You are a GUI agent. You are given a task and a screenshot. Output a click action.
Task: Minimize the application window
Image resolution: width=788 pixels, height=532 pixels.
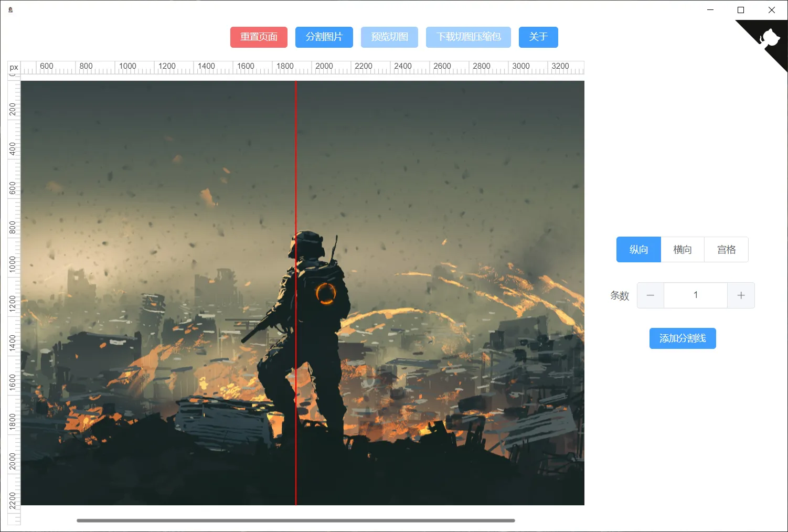[x=710, y=10]
